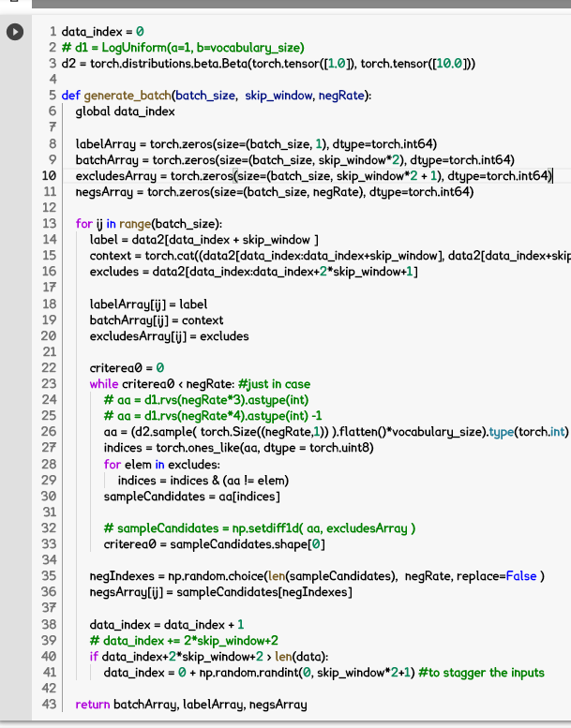Click the commented LogUniform line
The height and width of the screenshot is (728, 571).
coord(183,48)
